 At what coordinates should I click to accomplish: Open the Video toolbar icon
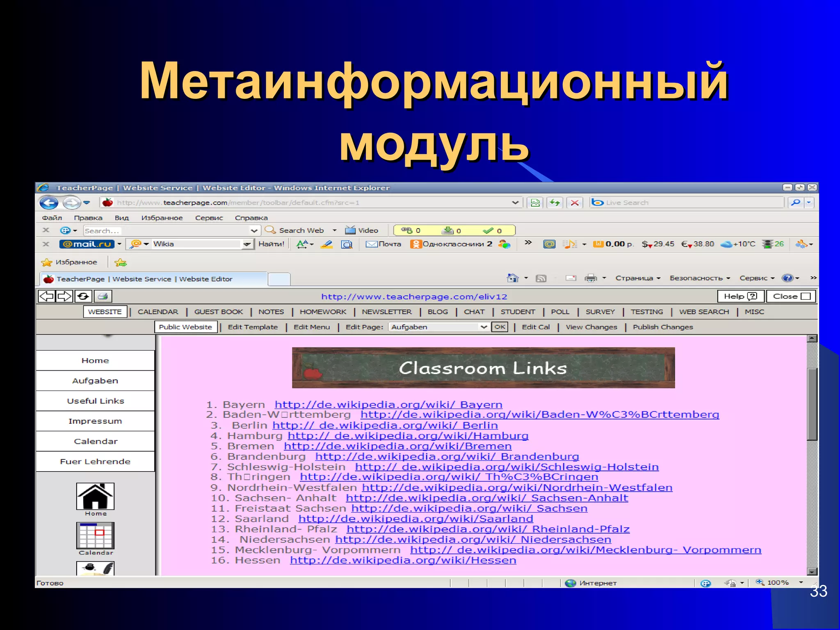point(361,230)
